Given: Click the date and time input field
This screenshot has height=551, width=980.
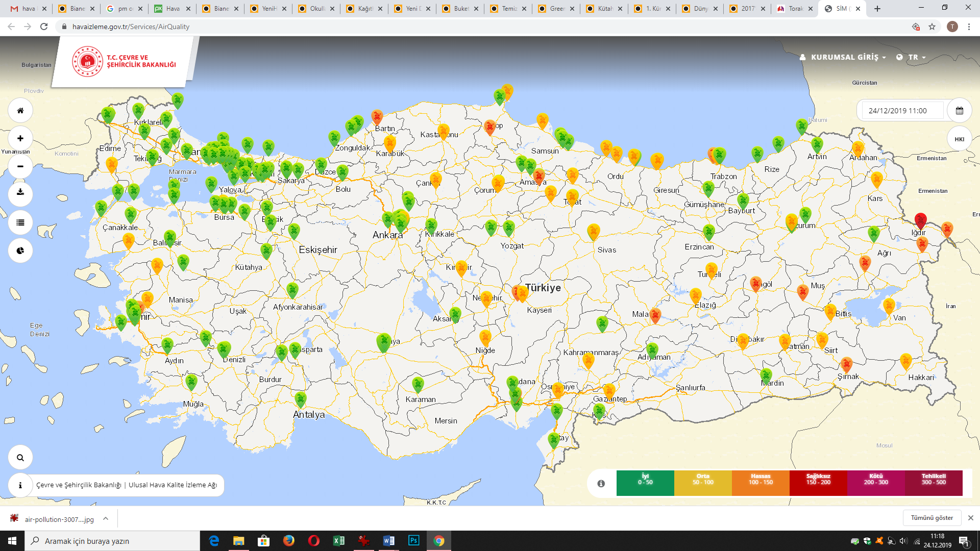Looking at the screenshot, I should [x=902, y=111].
